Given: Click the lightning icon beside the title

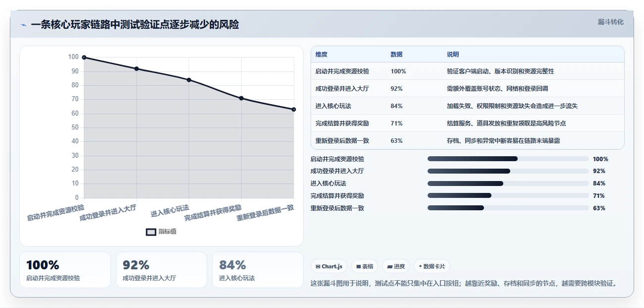Looking at the screenshot, I should point(23,25).
